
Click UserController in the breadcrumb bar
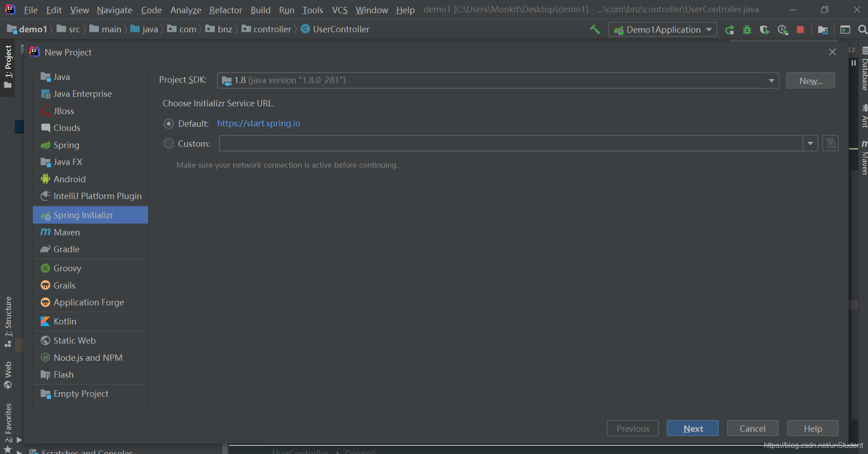pos(335,30)
